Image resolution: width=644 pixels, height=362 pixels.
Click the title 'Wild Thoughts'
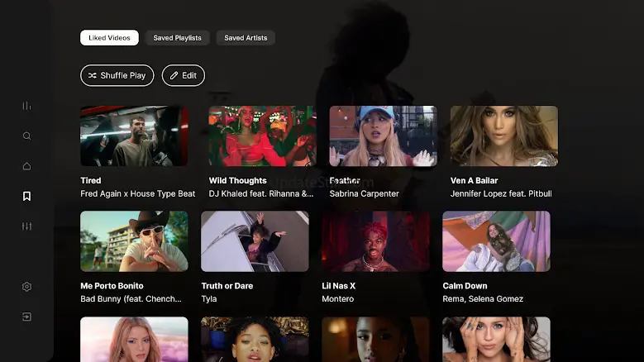tap(238, 181)
